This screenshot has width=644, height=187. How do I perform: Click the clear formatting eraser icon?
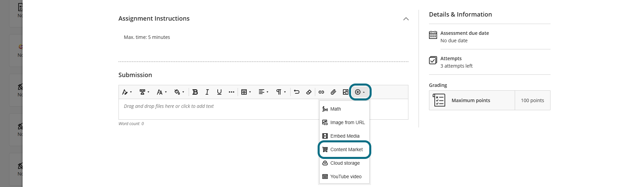[309, 92]
